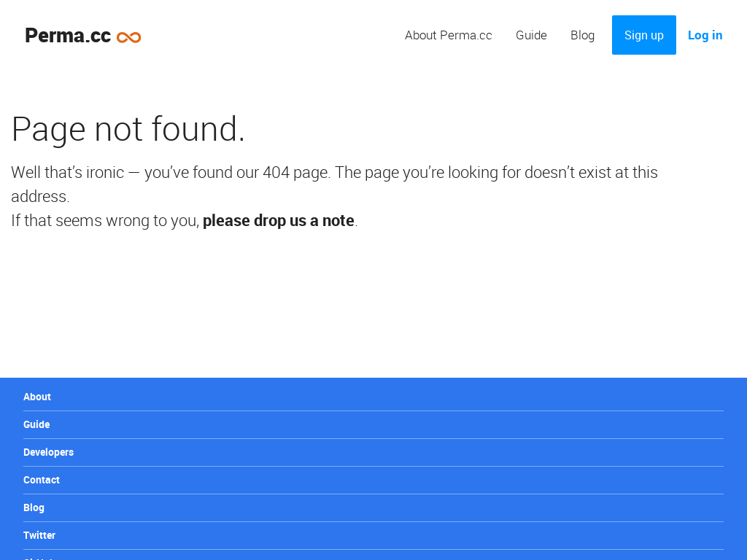747x560 pixels.
Task: Follow the "please drop us a note" link
Action: click(278, 220)
